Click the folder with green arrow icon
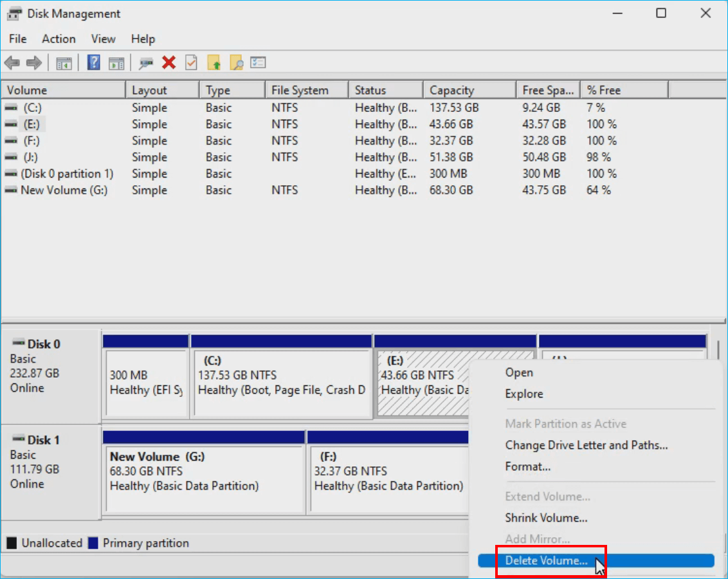The height and width of the screenshot is (579, 728). (214, 62)
